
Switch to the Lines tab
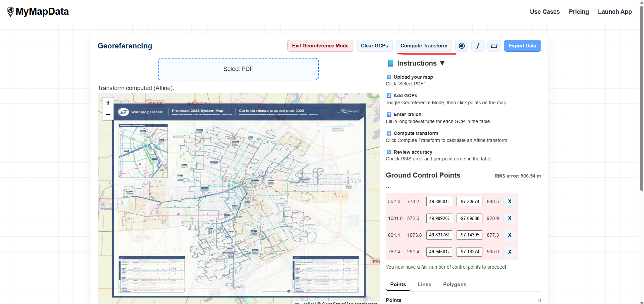point(424,284)
